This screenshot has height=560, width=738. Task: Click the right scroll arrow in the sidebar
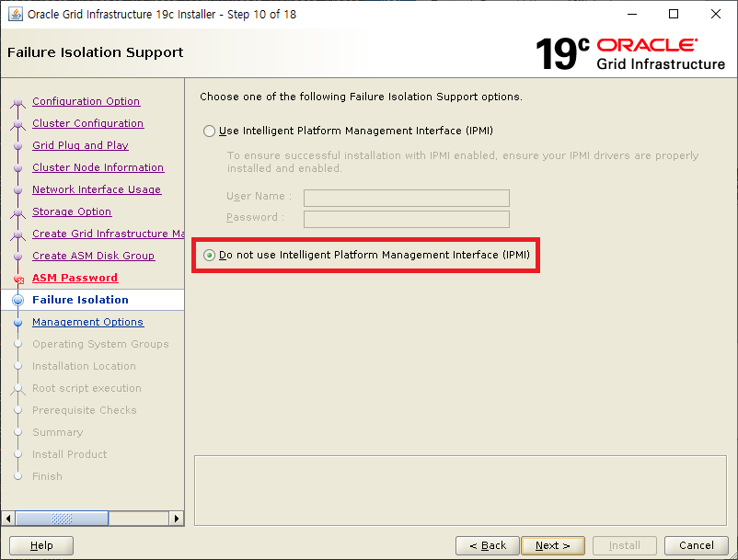[x=176, y=519]
